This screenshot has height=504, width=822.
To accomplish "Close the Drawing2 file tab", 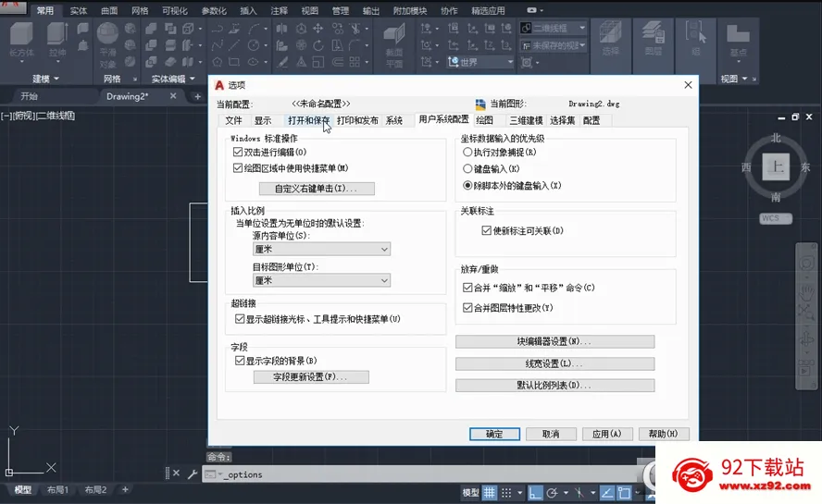I will point(173,96).
